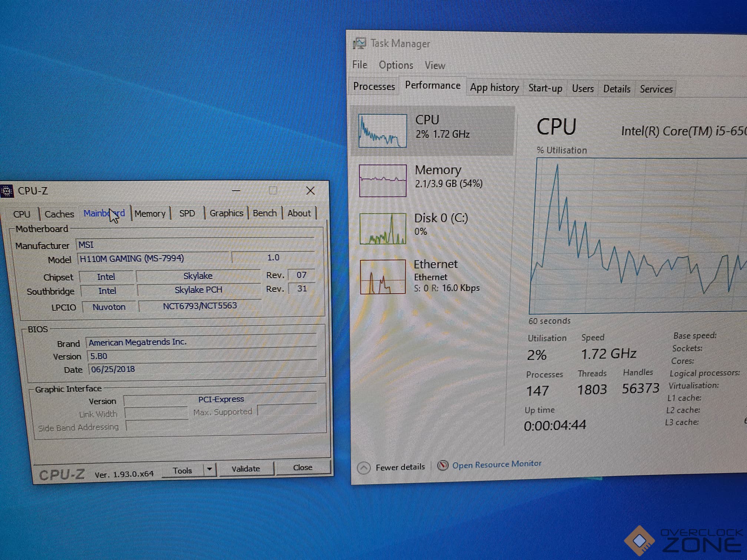Select the Ethernet activity graph
This screenshot has height=560, width=747.
coord(383,277)
